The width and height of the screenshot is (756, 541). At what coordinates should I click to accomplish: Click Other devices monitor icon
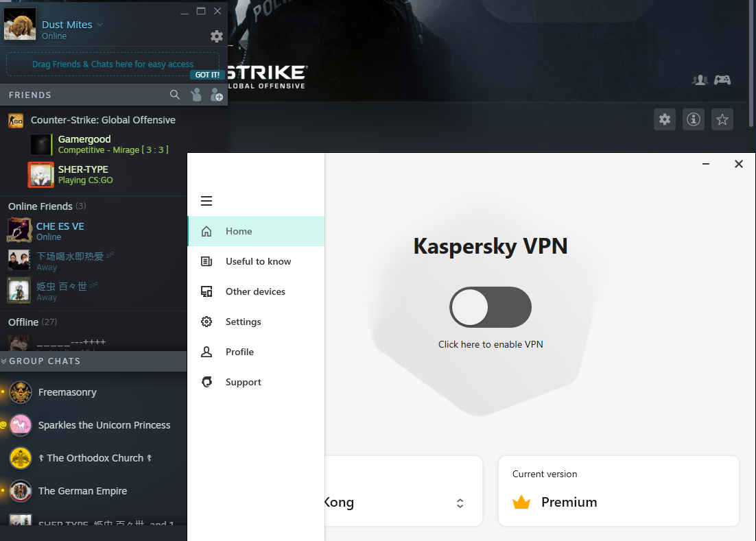206,291
